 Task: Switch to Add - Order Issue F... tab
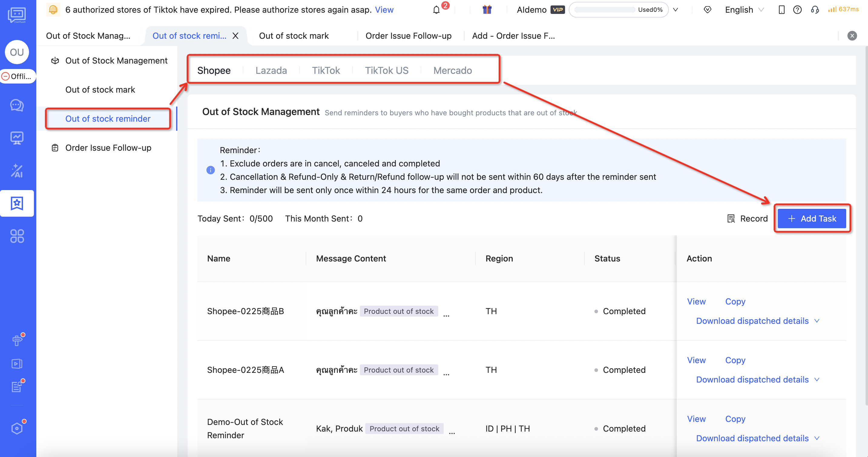(x=513, y=36)
